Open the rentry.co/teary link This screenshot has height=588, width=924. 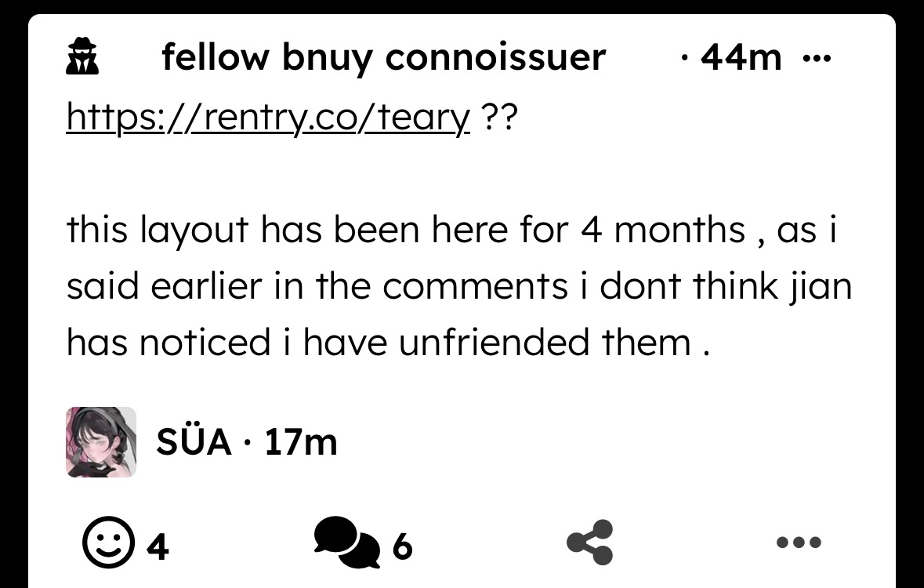click(x=268, y=118)
